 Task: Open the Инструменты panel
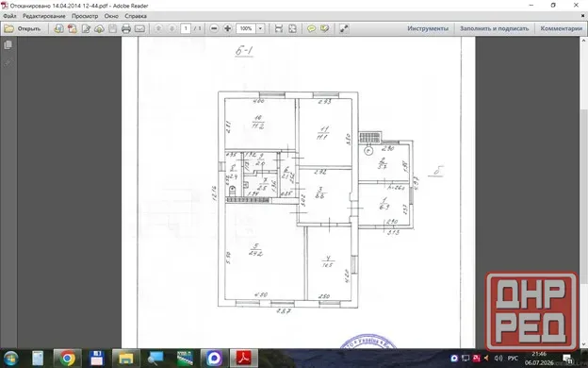click(428, 28)
